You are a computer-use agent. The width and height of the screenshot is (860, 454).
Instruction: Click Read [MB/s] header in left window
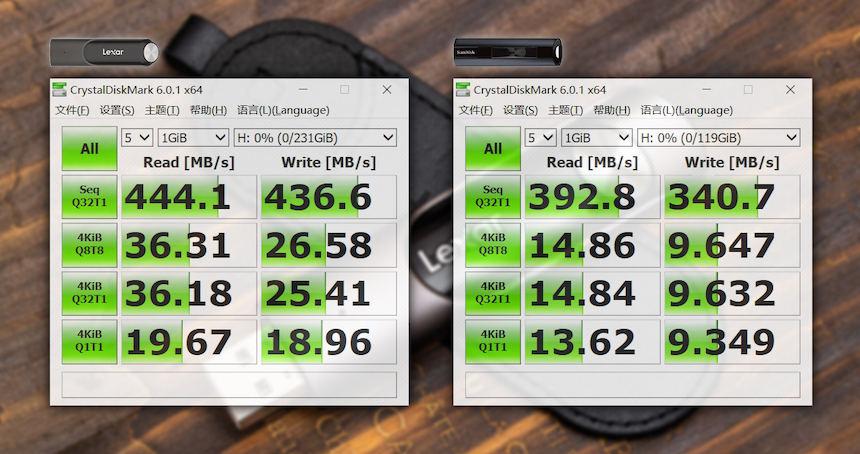[x=189, y=162]
